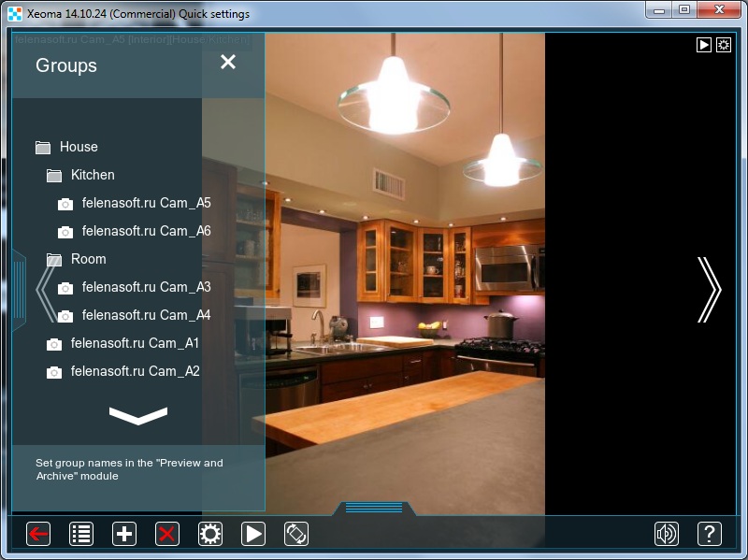Select the Kitchen group folder

click(x=80, y=175)
